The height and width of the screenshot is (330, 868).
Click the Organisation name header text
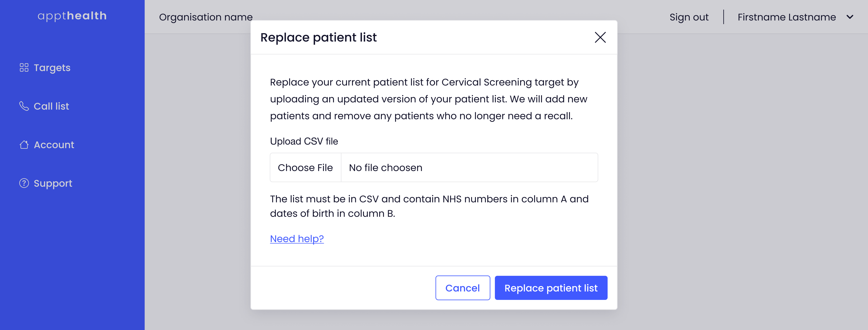pos(206,17)
